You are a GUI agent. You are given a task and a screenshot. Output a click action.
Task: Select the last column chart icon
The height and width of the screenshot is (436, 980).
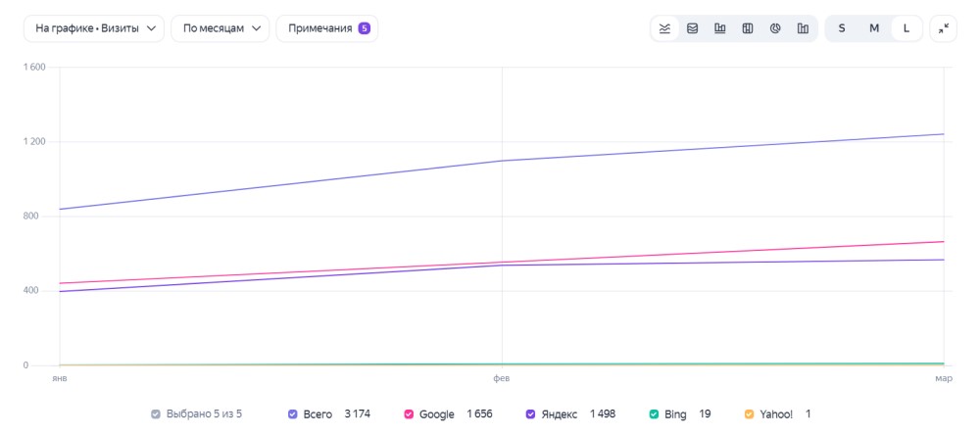(x=804, y=28)
